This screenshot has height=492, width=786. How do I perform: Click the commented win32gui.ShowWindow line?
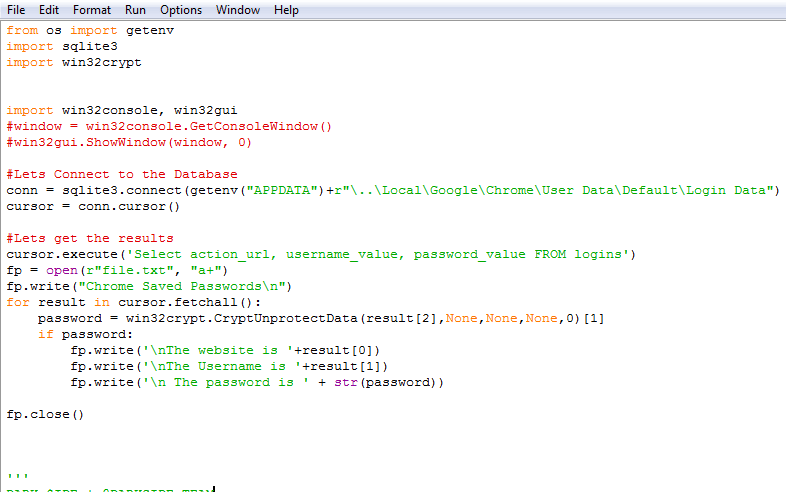click(129, 142)
